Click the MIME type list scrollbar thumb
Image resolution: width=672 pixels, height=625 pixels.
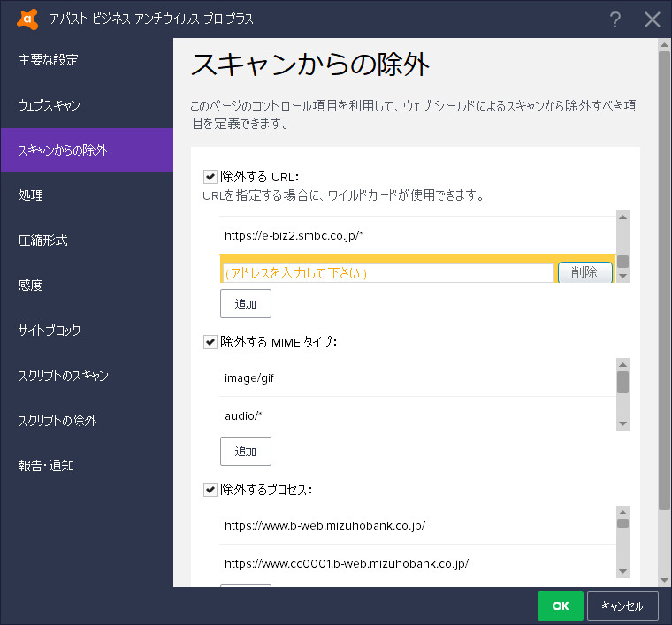point(622,382)
